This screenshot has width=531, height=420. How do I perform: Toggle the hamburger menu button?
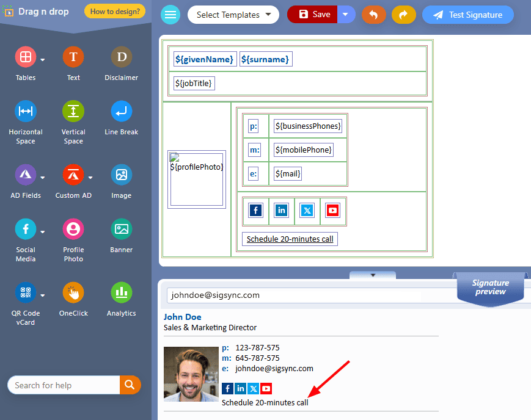(x=170, y=15)
